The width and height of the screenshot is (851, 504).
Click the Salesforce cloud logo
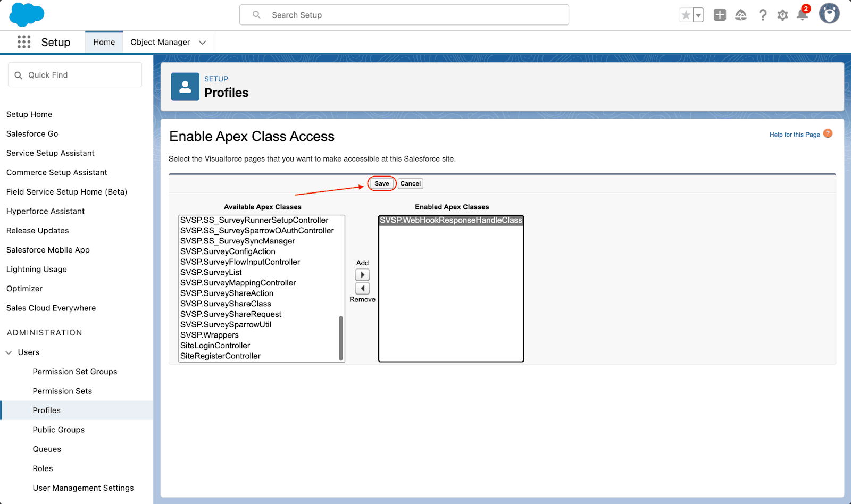click(x=27, y=14)
